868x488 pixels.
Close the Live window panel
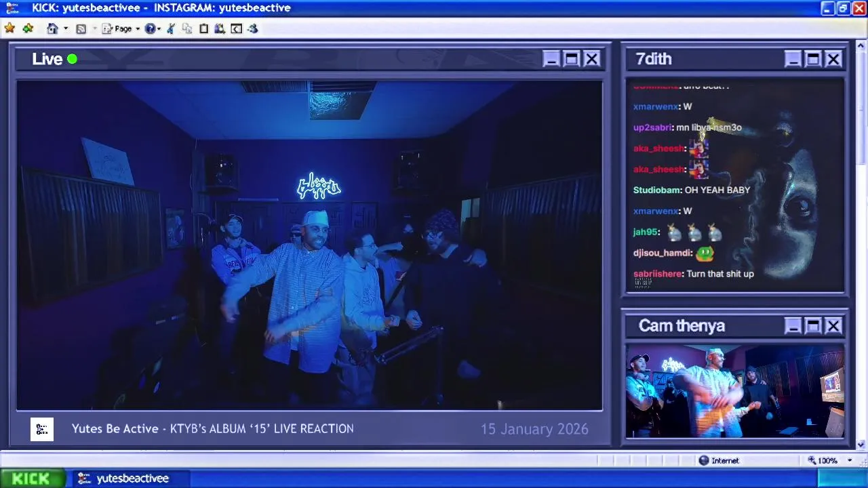(592, 59)
